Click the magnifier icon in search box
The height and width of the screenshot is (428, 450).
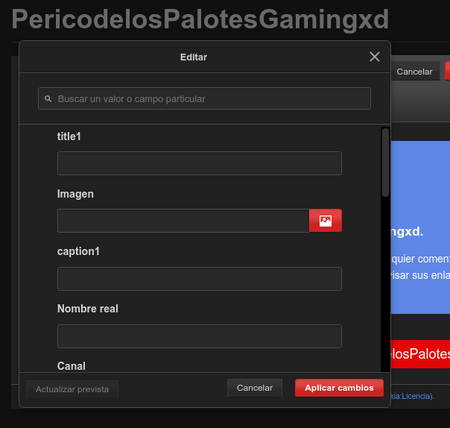pos(48,99)
